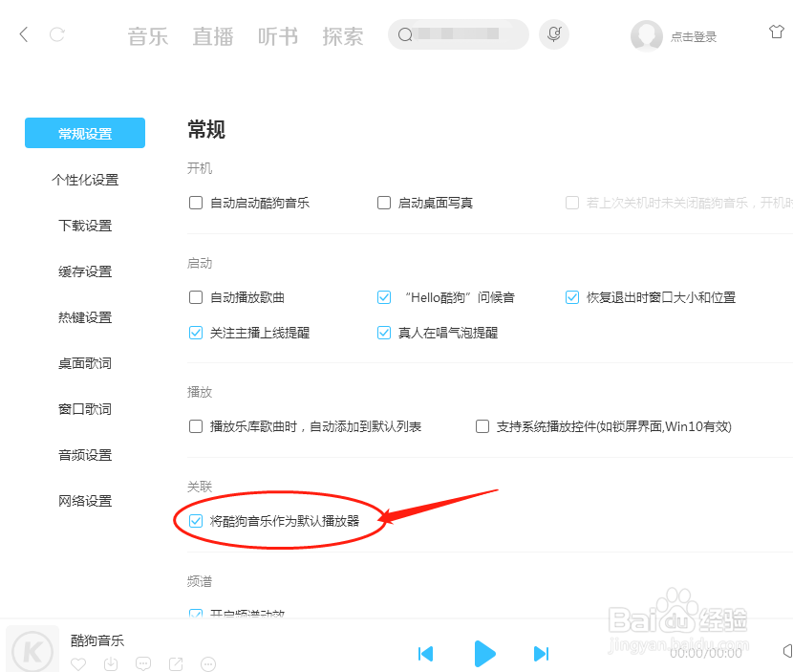Screen dimensions: 793x672
Task: Enable 自动启动酷狗音乐 checkbox
Action: click(196, 203)
